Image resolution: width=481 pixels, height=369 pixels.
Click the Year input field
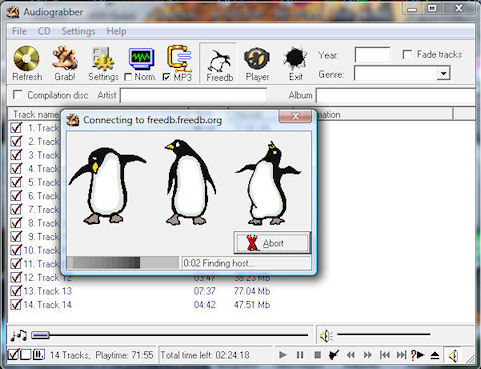click(372, 54)
